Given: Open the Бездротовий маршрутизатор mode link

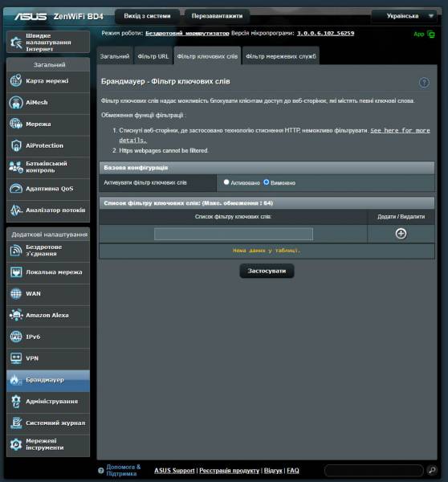Looking at the screenshot, I should click(x=187, y=33).
